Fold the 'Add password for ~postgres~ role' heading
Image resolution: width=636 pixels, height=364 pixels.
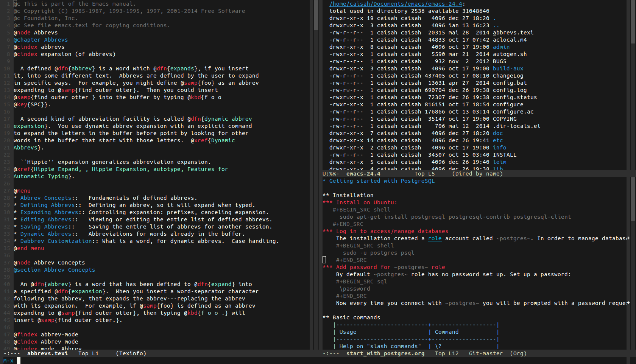(x=384, y=267)
